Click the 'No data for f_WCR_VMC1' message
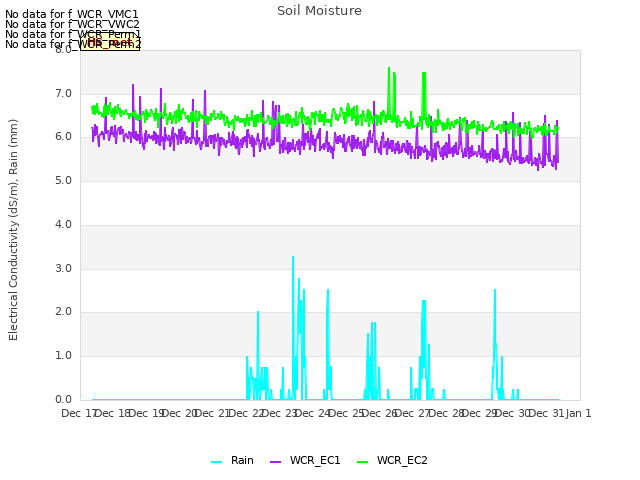 click(x=72, y=14)
